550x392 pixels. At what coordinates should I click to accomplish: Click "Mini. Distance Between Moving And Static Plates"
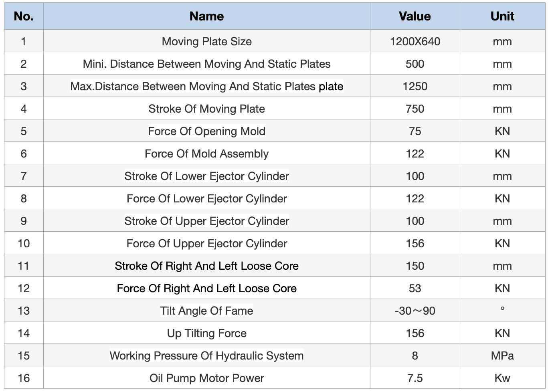pos(206,64)
